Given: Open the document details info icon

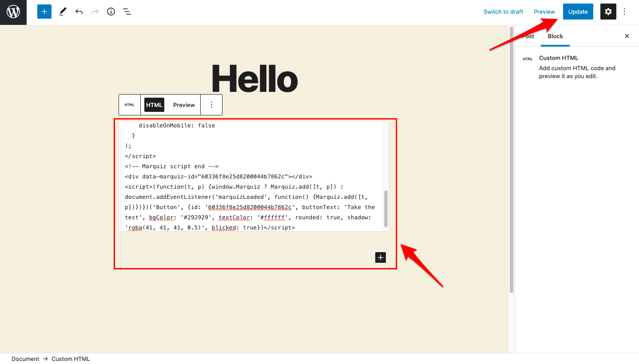Looking at the screenshot, I should (x=111, y=12).
